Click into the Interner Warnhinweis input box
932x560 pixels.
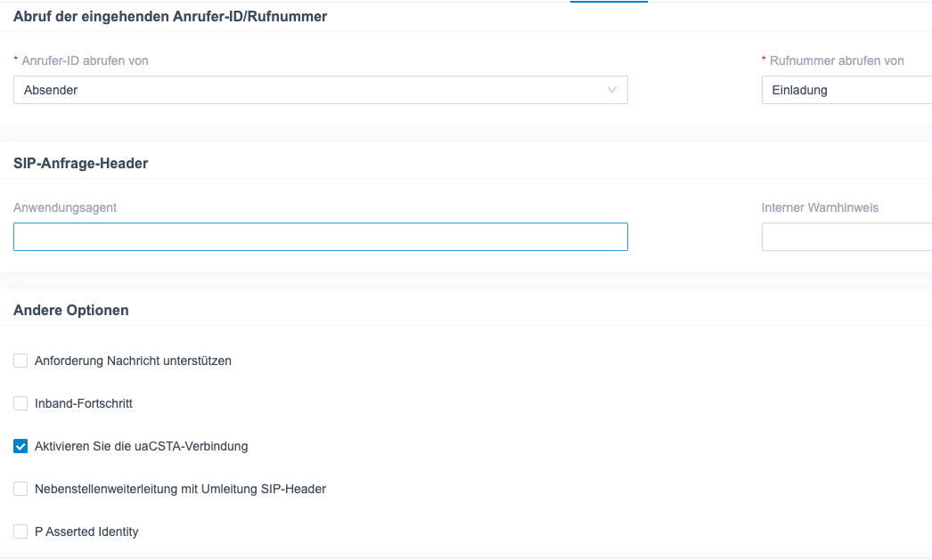coord(845,237)
